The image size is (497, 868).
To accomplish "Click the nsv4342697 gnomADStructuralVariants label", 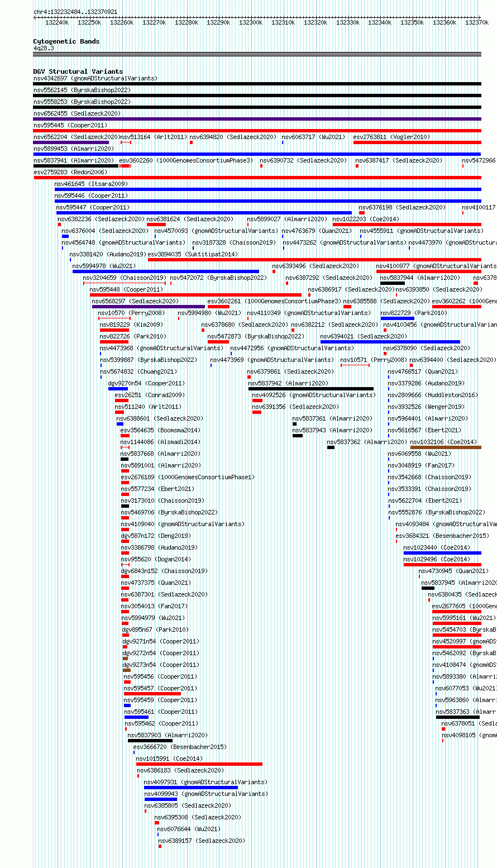I will click(95, 78).
